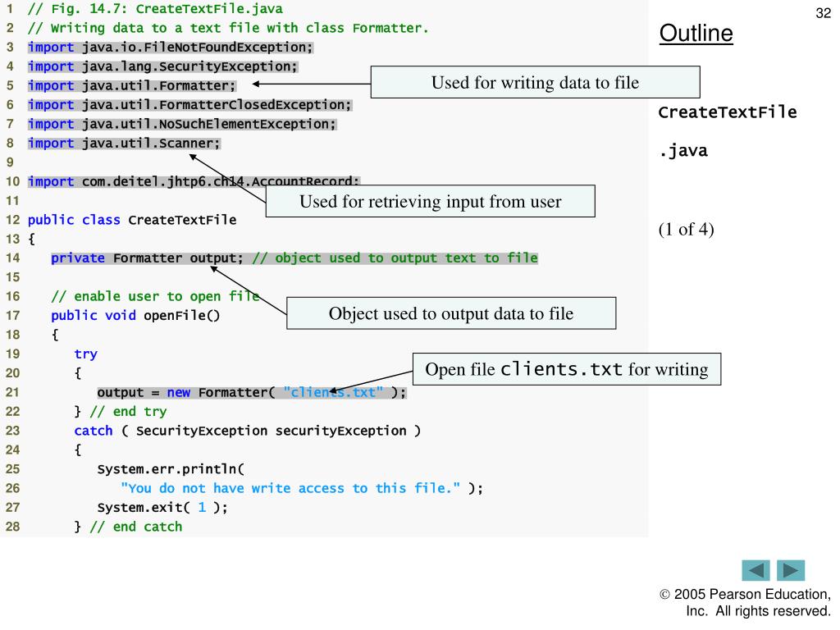Click the '// end catch' comment
The image size is (840, 630).
136,527
